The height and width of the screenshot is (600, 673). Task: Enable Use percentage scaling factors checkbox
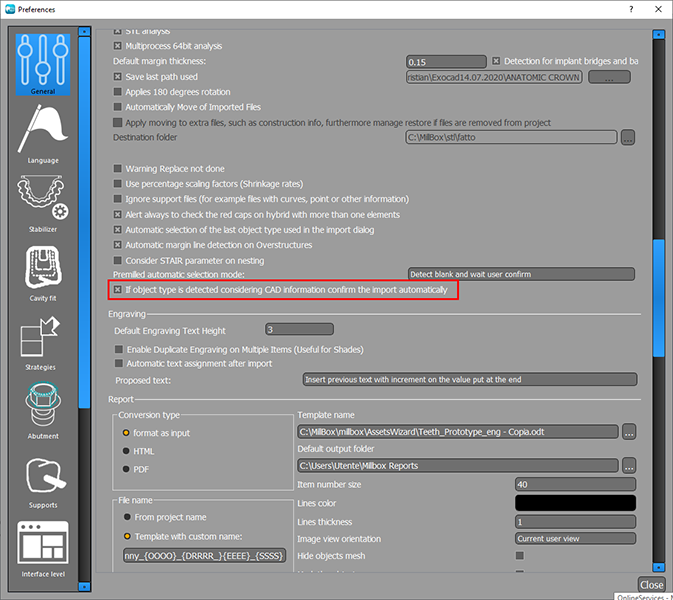[x=117, y=184]
